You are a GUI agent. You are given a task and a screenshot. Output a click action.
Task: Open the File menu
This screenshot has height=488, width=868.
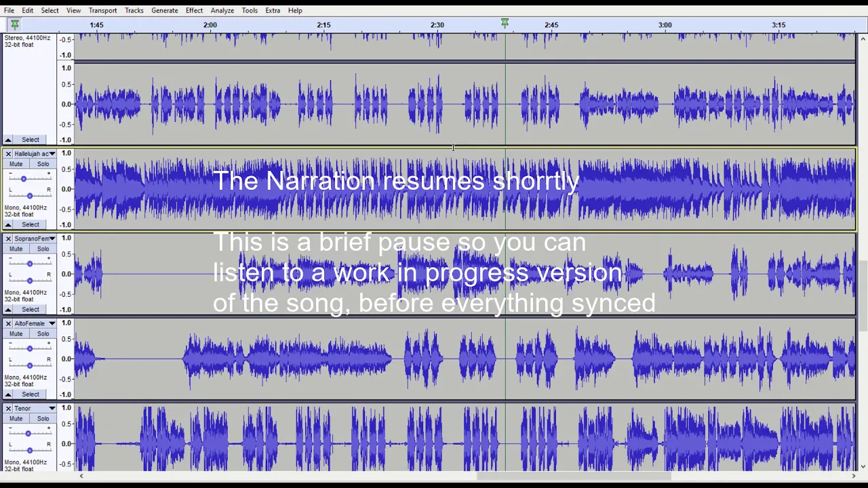point(9,10)
